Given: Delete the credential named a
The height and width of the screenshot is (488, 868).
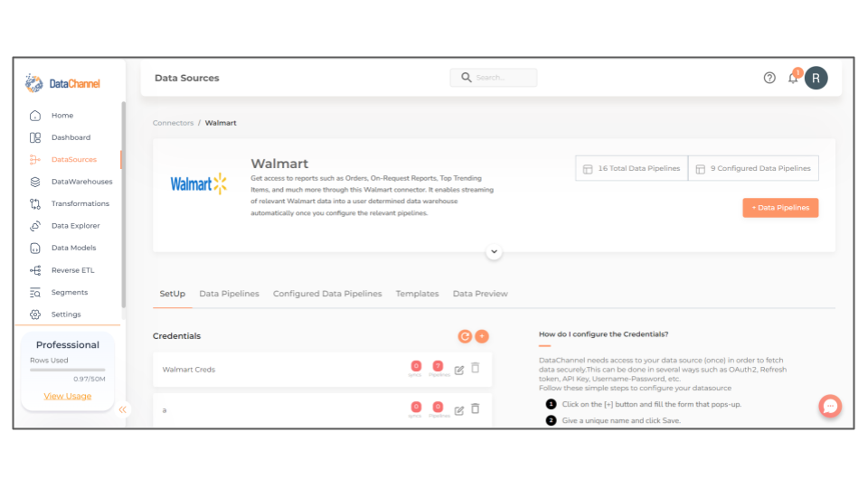Looking at the screenshot, I should click(x=476, y=408).
